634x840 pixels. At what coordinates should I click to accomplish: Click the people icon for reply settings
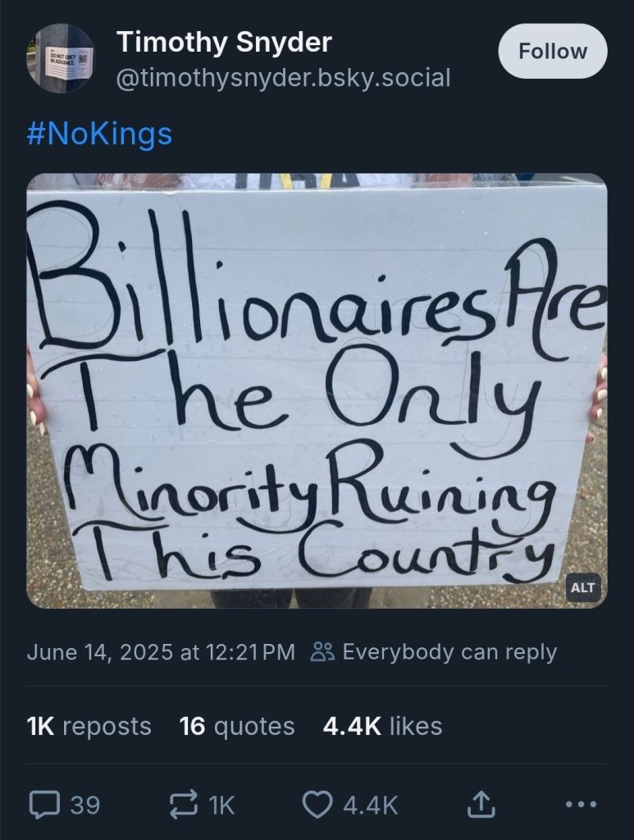coord(322,652)
